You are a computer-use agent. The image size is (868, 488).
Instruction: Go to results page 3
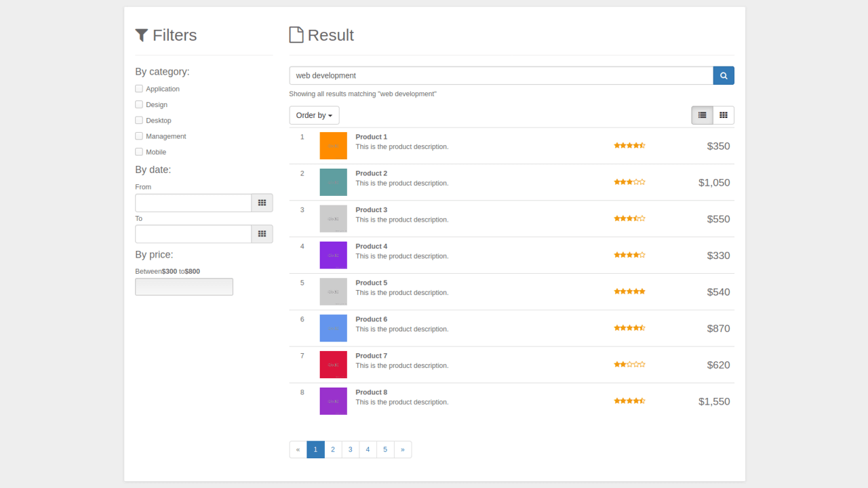tap(350, 449)
